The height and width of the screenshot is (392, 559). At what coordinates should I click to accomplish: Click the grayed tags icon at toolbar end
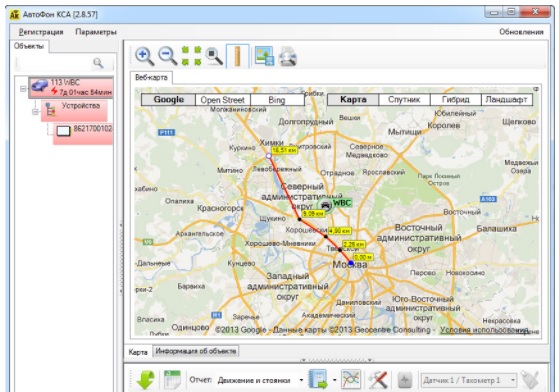529,380
